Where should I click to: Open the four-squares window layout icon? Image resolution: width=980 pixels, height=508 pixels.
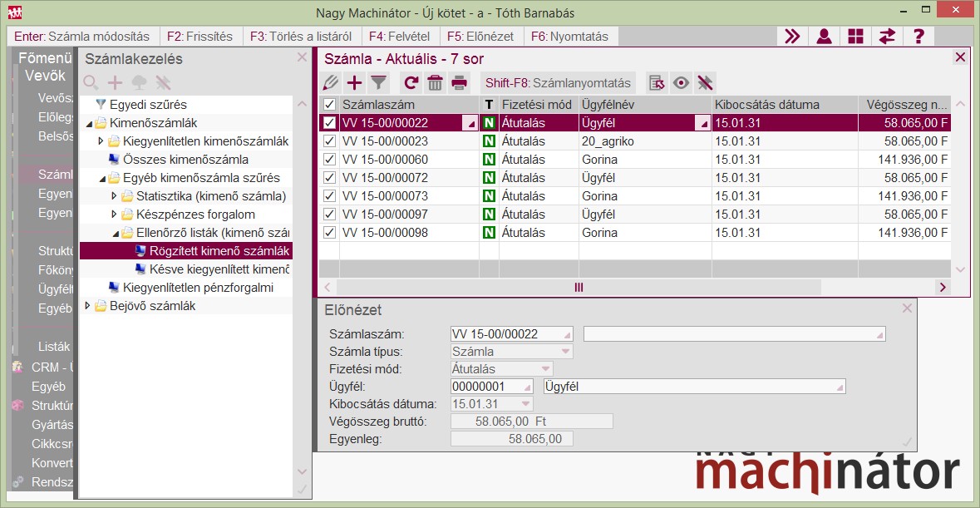coord(855,37)
